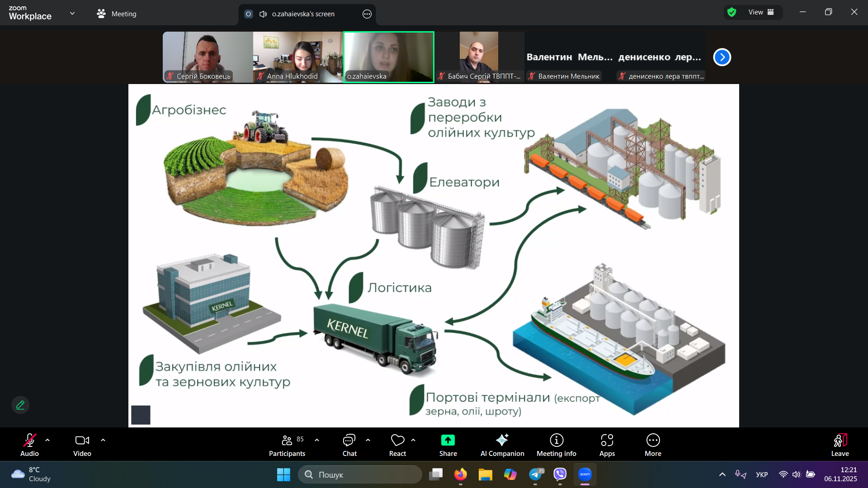Expand audio settings arrow next to Audio
The width and height of the screenshot is (868, 488).
click(47, 440)
